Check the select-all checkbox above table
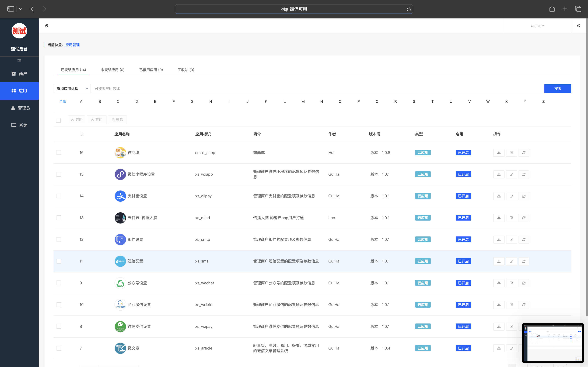The image size is (588, 367). click(x=58, y=120)
